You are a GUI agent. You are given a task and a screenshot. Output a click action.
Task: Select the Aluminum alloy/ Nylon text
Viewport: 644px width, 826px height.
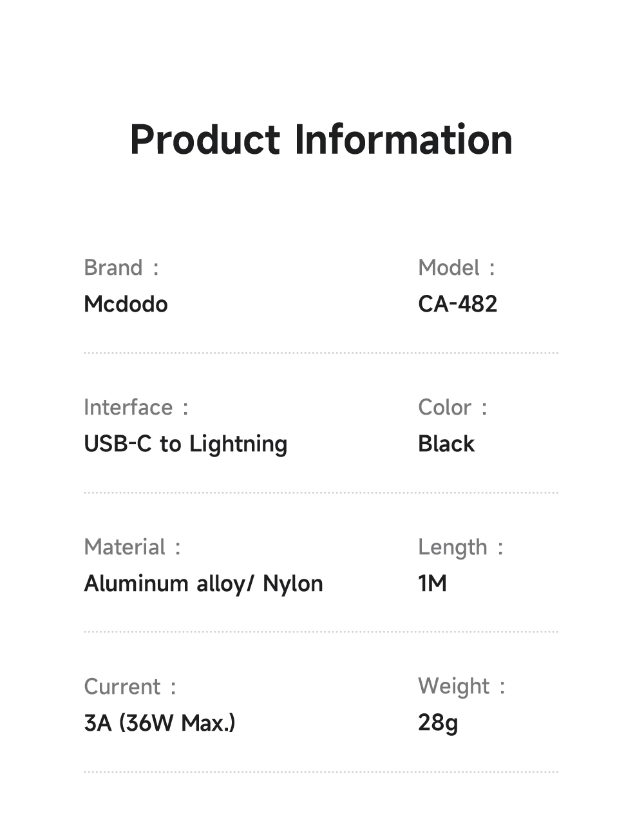click(x=204, y=584)
